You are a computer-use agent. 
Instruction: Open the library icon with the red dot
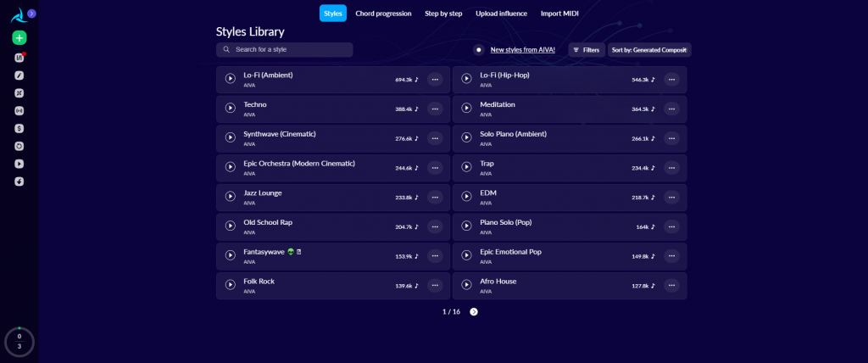(x=19, y=58)
